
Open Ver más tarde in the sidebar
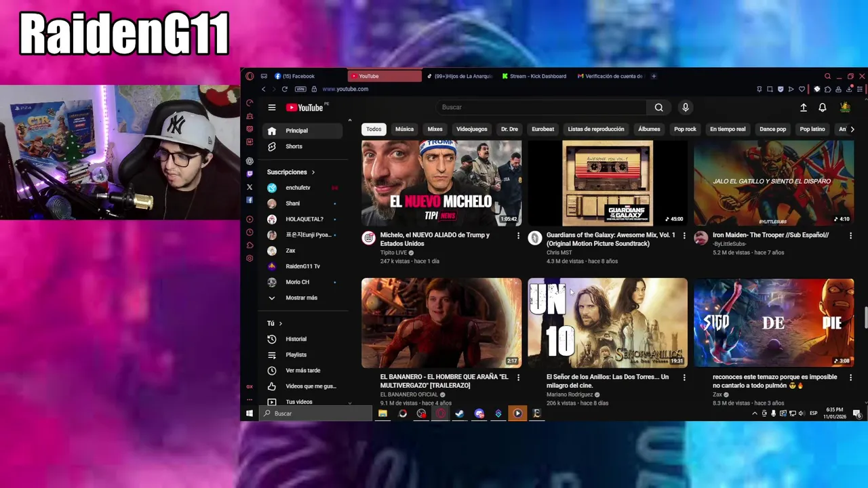[303, 371]
